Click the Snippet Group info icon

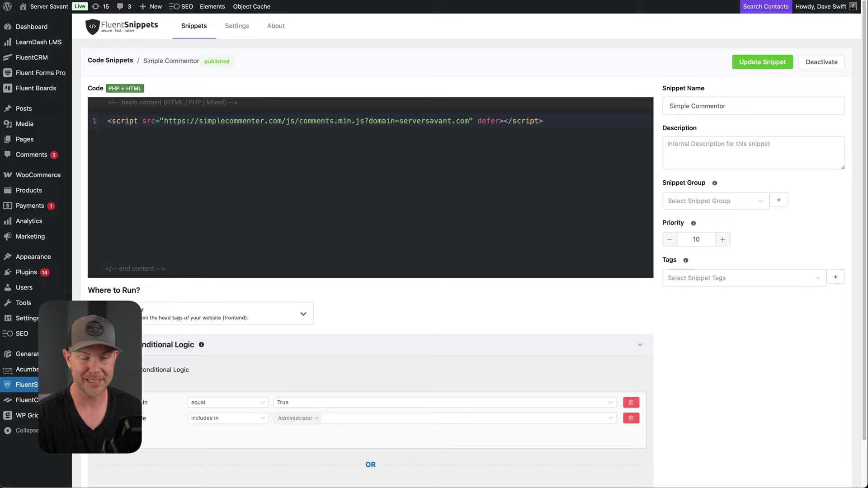tap(714, 183)
